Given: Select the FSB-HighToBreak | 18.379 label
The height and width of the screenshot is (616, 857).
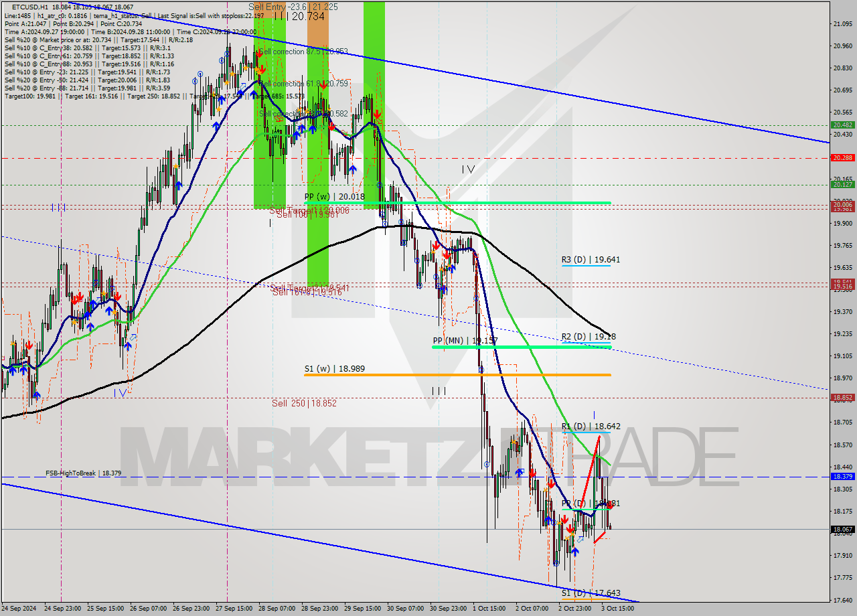Looking at the screenshot, I should tap(83, 473).
